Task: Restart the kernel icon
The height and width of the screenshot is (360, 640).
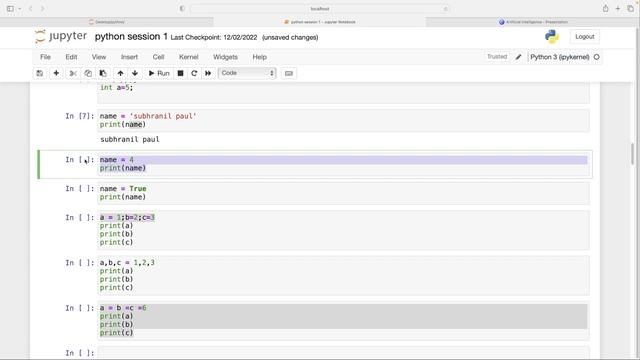Action: pyautogui.click(x=194, y=73)
